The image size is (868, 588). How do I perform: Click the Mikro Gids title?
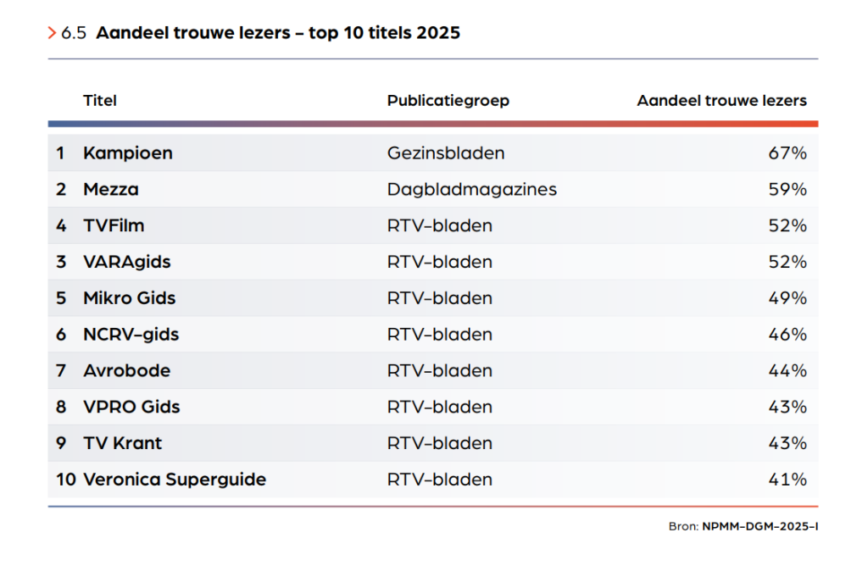(x=130, y=298)
